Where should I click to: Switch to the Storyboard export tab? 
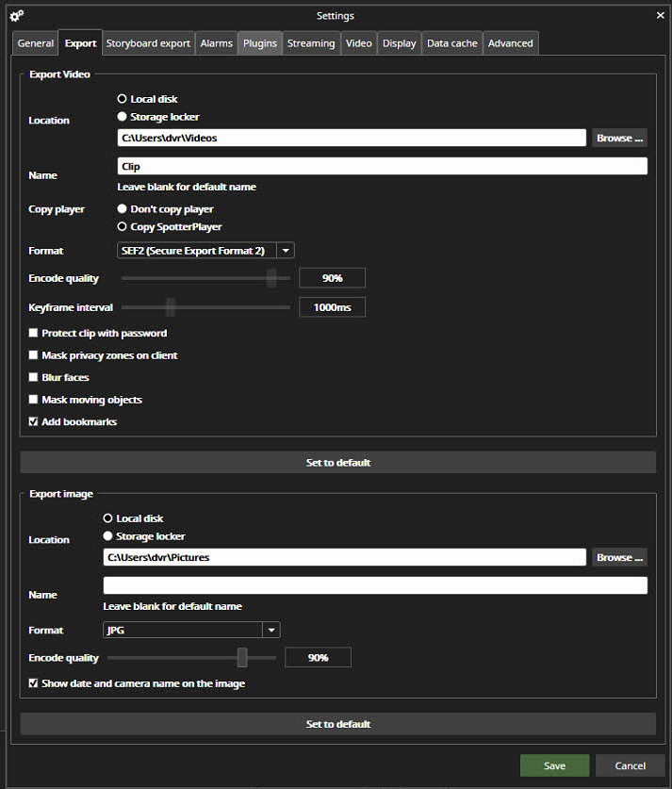(x=148, y=43)
